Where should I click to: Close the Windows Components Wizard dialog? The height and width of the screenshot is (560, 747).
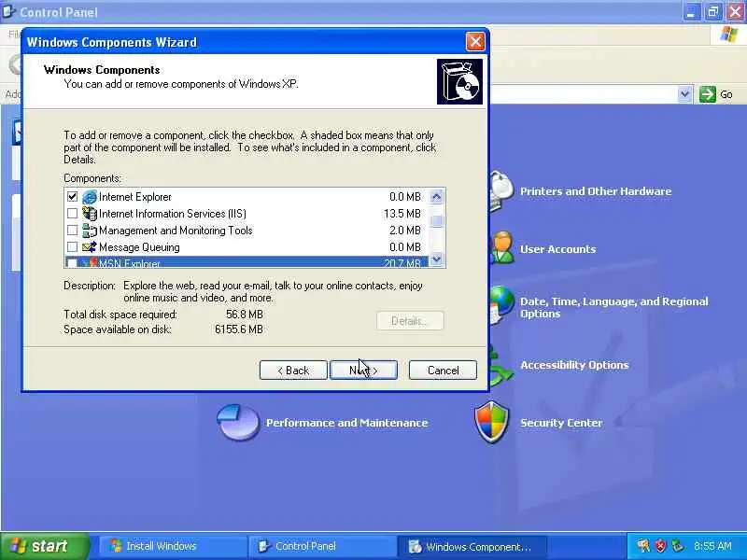pyautogui.click(x=475, y=42)
